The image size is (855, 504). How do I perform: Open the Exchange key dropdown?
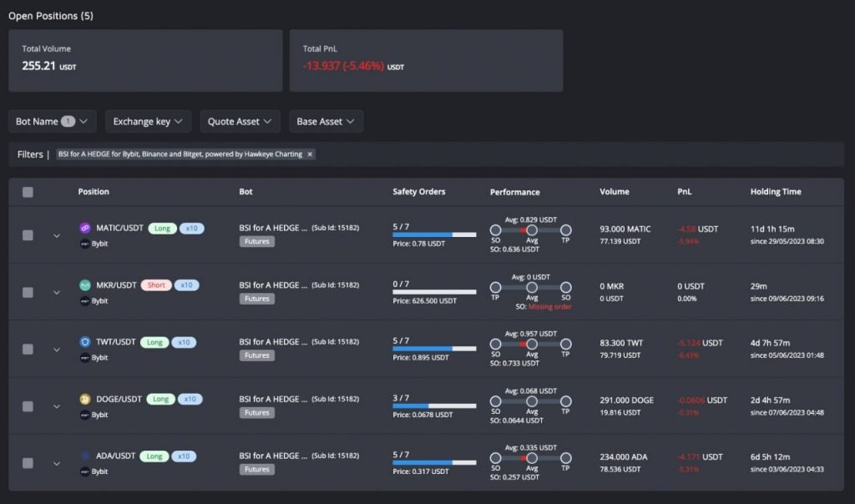(148, 121)
